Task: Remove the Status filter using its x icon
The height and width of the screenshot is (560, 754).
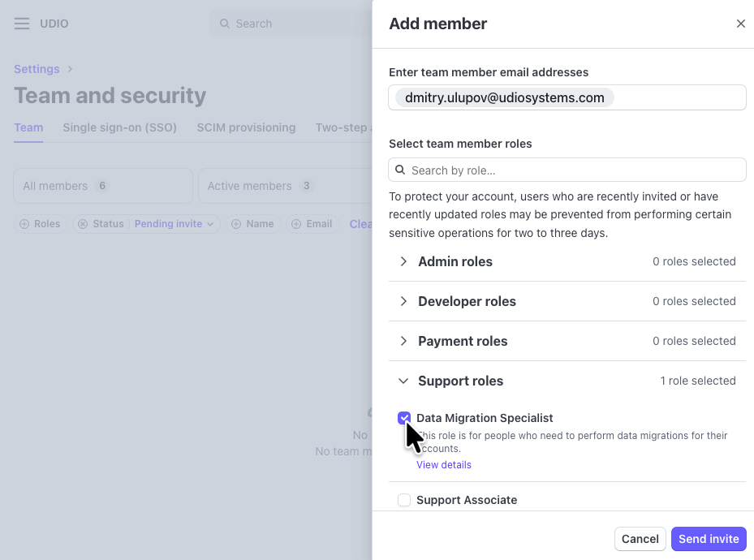Action: [83, 224]
